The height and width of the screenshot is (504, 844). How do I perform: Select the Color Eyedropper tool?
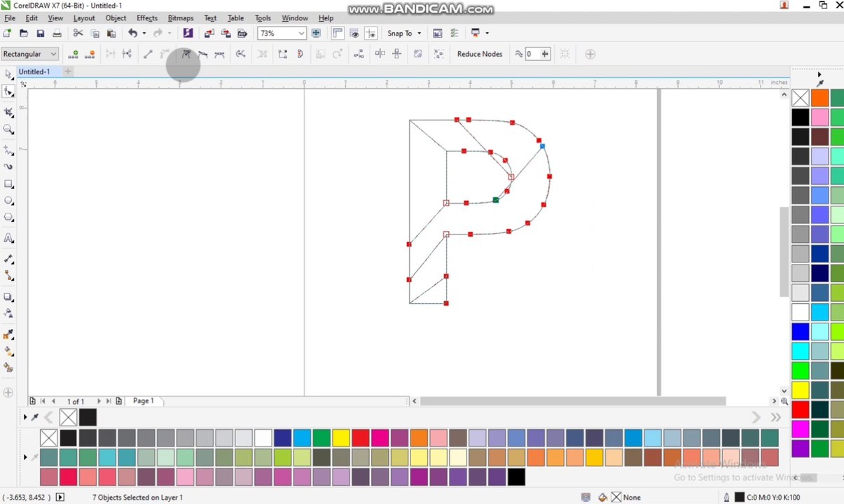(x=8, y=334)
